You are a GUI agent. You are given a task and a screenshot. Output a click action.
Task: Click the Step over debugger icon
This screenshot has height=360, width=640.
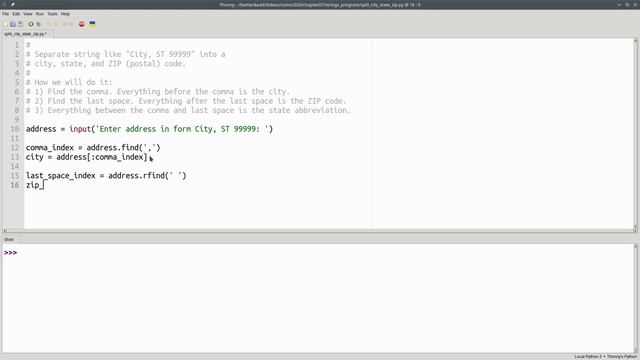[49, 24]
